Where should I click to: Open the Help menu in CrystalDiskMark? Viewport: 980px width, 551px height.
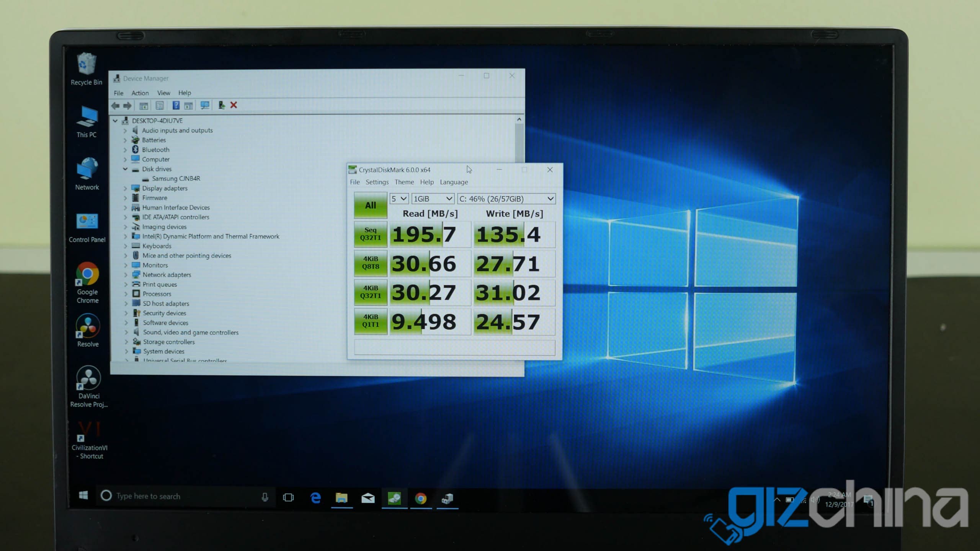coord(427,182)
